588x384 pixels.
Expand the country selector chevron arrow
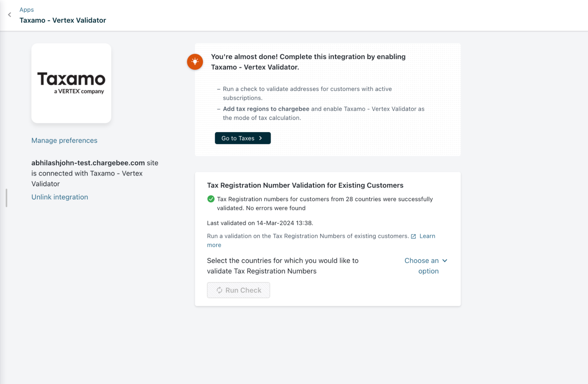[x=445, y=261]
